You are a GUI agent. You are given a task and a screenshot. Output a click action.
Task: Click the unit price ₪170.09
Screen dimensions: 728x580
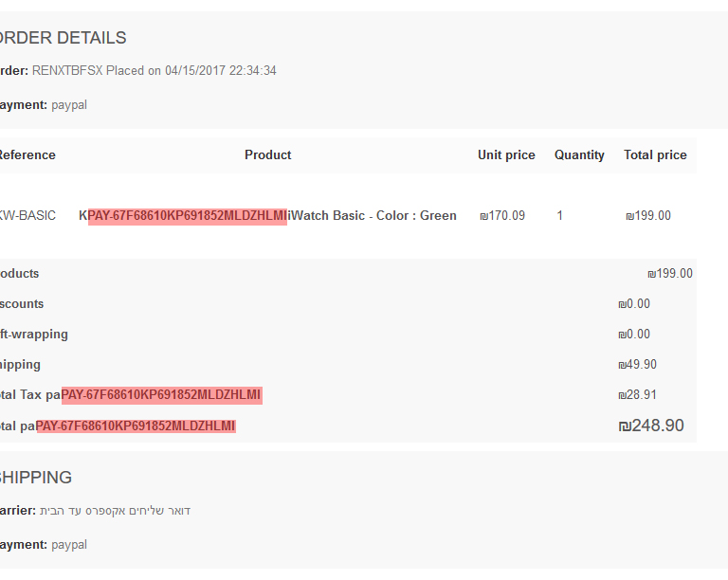502,216
